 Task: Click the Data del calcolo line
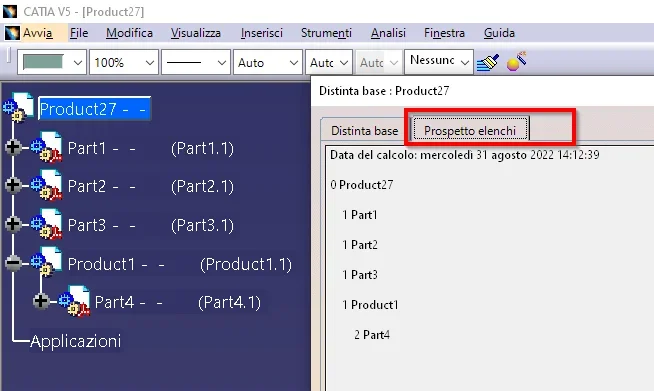point(465,155)
